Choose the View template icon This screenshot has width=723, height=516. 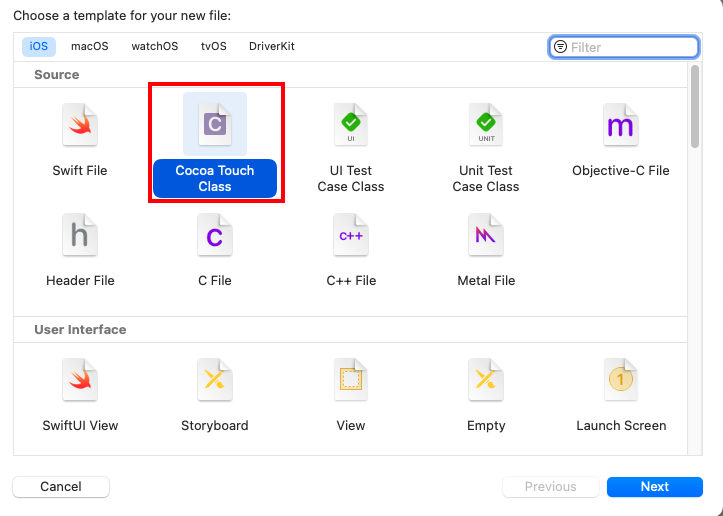coord(350,380)
